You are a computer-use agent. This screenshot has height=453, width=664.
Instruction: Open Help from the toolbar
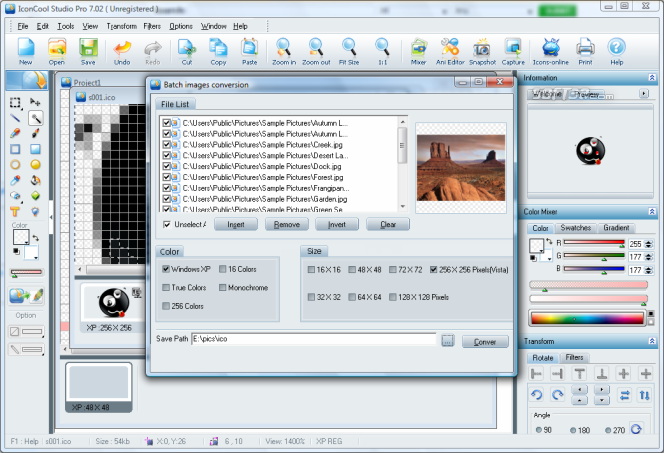[x=617, y=51]
